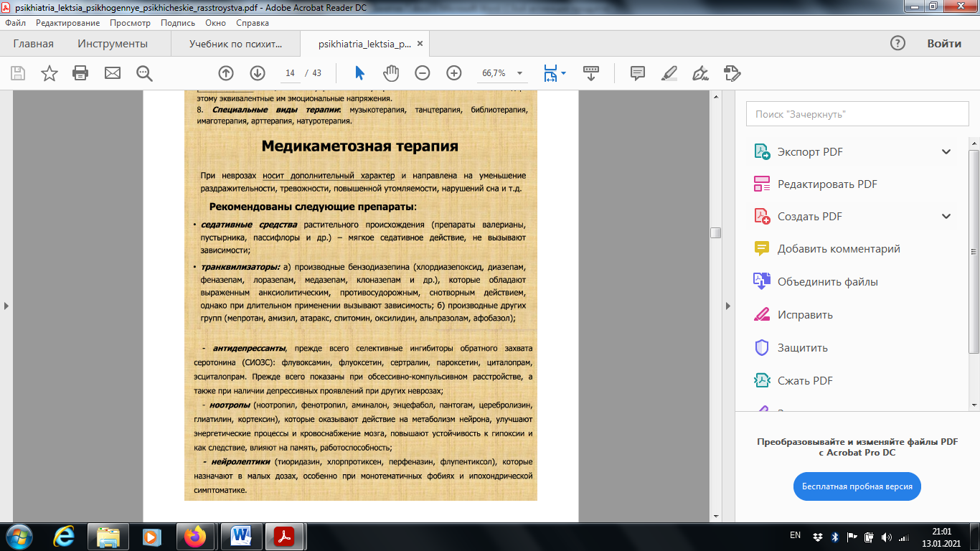Click Бесплатная пробная версия button
The height and width of the screenshot is (551, 980).
click(857, 486)
